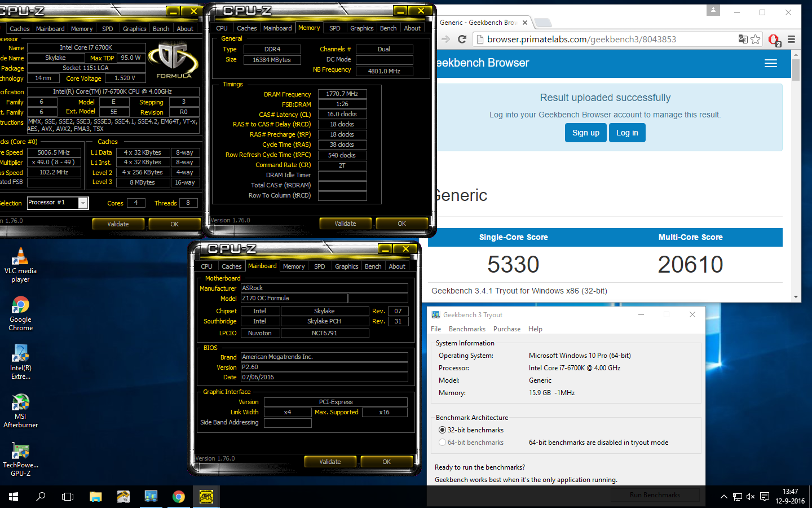The width and height of the screenshot is (812, 508).
Task: Expand Geekbench Browser hamburger navigation menu
Action: (x=771, y=63)
